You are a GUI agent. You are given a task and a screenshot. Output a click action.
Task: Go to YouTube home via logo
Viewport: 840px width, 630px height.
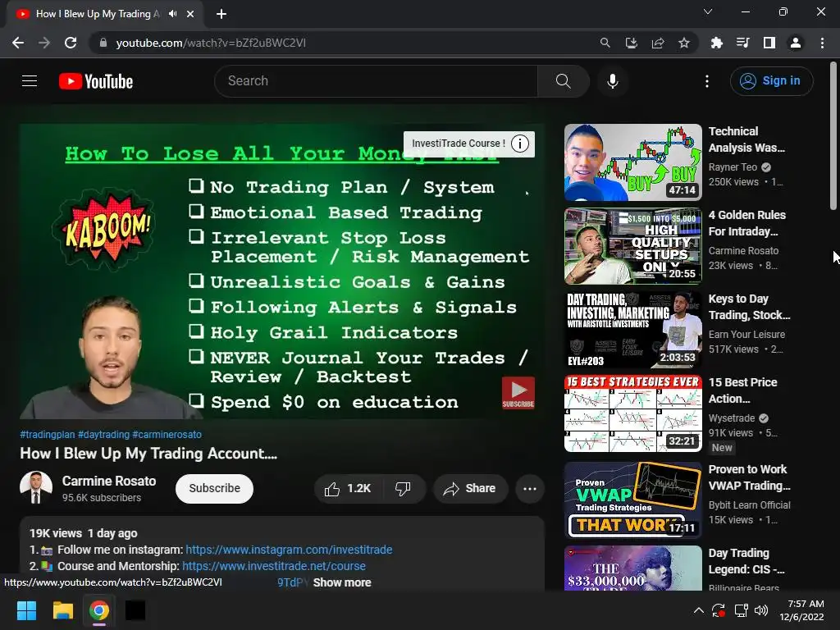coord(96,81)
